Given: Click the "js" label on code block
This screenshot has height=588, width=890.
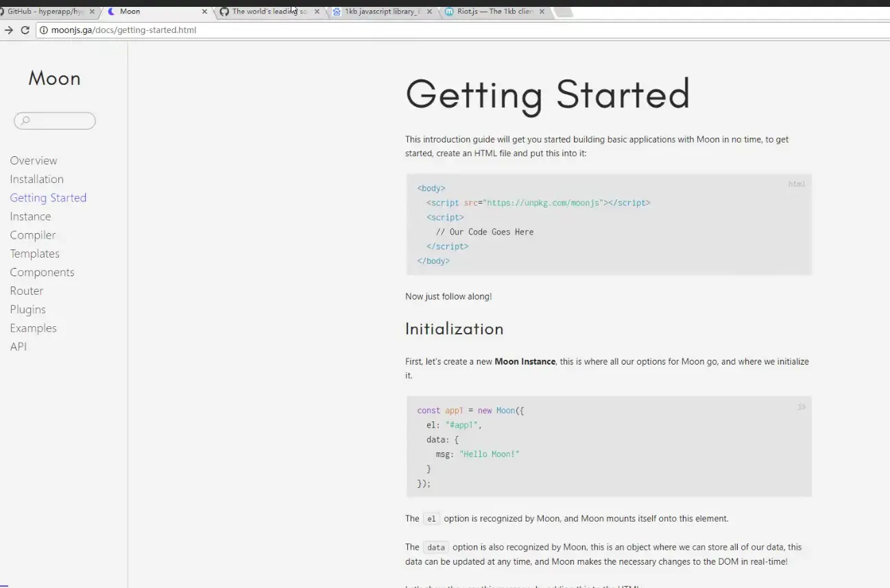Looking at the screenshot, I should (x=802, y=406).
